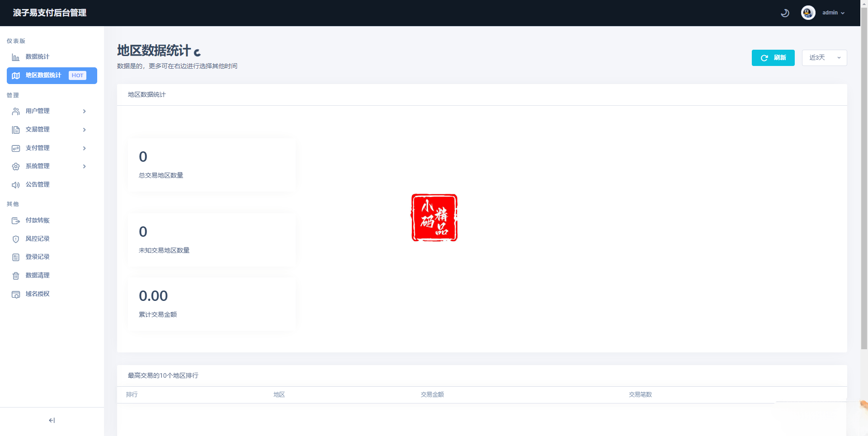Click the 排行 column header
This screenshot has width=868, height=436.
(132, 394)
